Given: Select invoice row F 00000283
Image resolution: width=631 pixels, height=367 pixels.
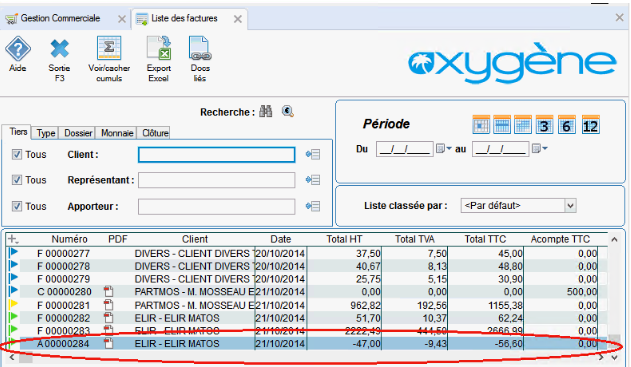Looking at the screenshot, I should (x=308, y=331).
